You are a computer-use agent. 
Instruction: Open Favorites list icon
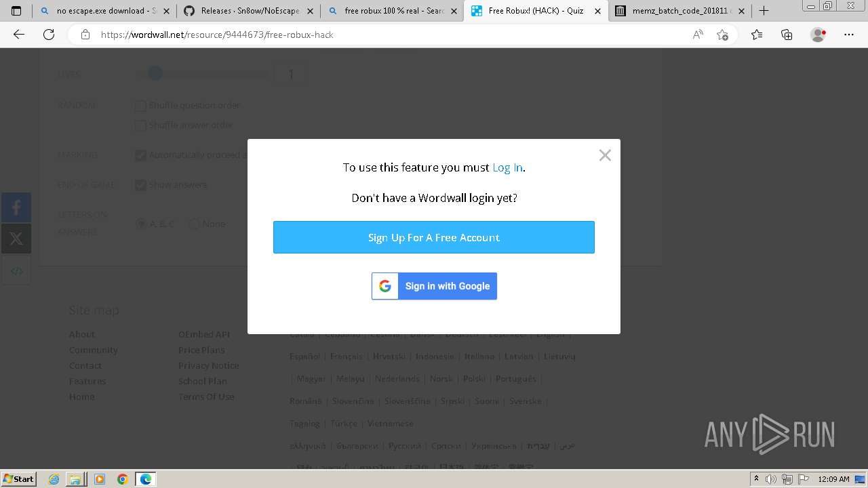[757, 35]
